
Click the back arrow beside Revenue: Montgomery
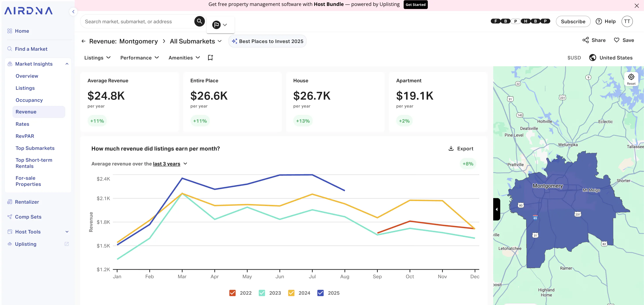[83, 41]
